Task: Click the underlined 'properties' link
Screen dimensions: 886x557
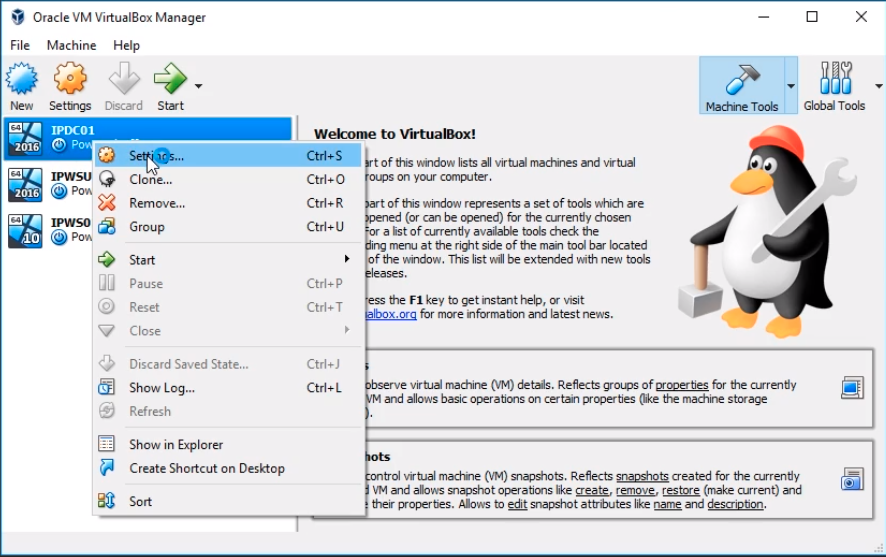Action: (681, 385)
